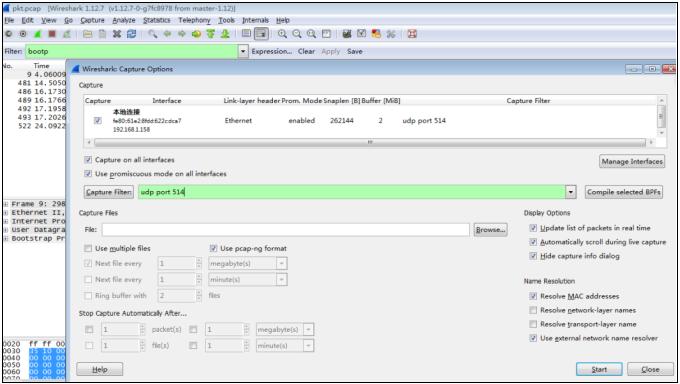Toggle Capture on all interfaces
The height and width of the screenshot is (384, 680).
click(88, 160)
